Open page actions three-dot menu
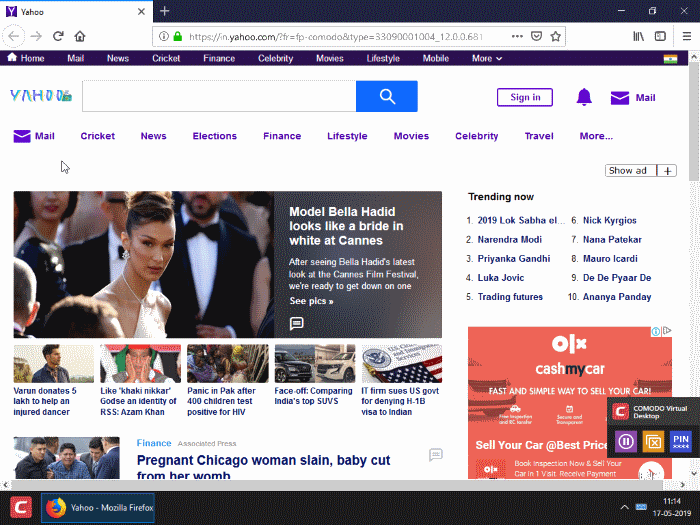Image resolution: width=700 pixels, height=525 pixels. click(517, 36)
